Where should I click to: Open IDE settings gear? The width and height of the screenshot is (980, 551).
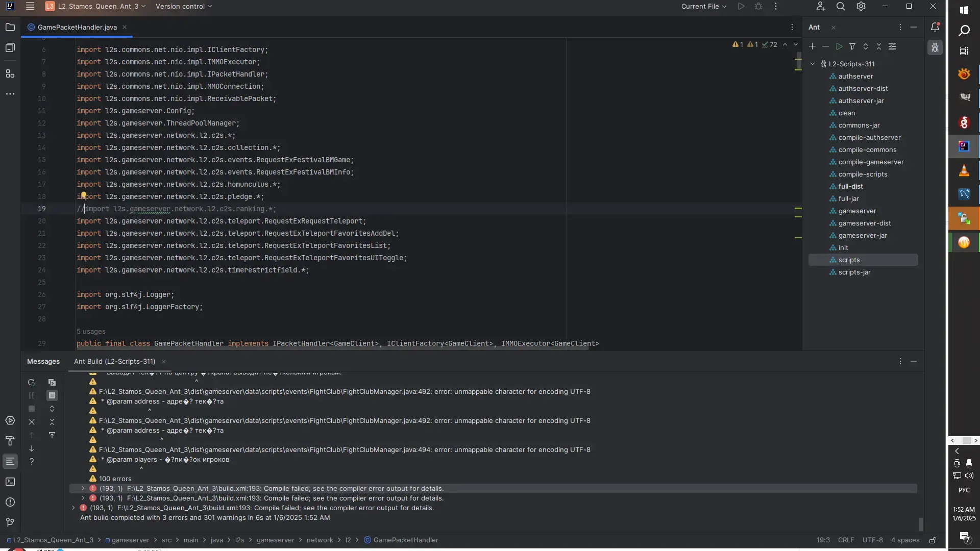861,6
